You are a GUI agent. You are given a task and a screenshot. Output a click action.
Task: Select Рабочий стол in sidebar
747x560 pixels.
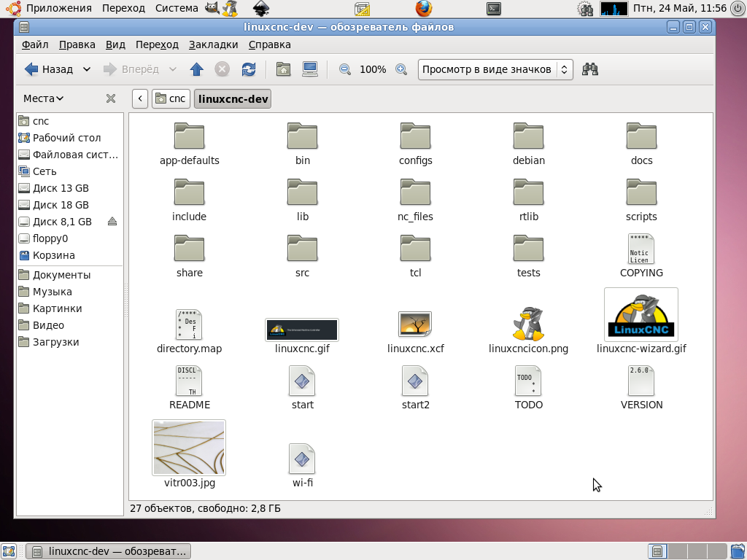click(70, 138)
